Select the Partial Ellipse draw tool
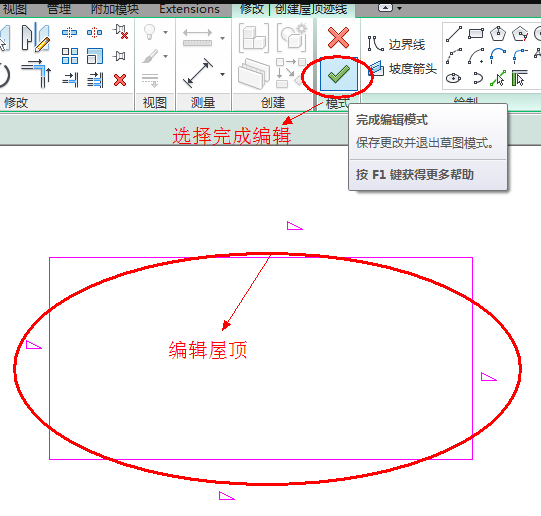Viewport: 541px width, 516px height. [478, 78]
